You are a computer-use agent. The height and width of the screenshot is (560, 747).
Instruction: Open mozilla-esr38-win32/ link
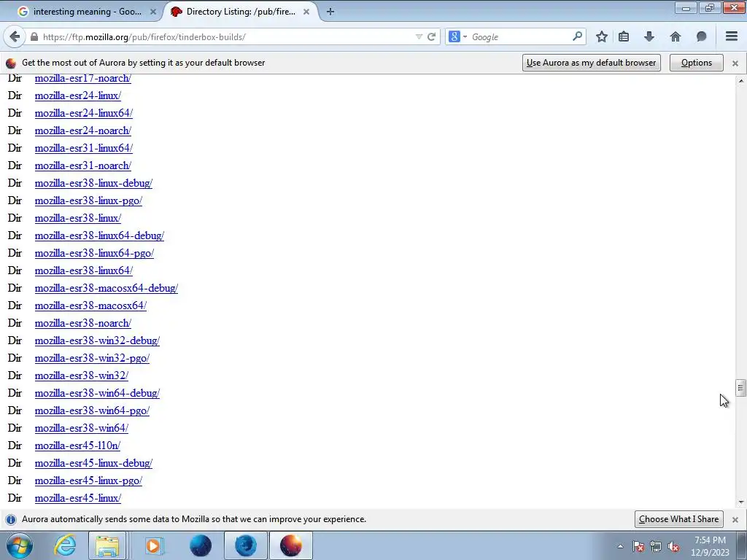coord(82,376)
